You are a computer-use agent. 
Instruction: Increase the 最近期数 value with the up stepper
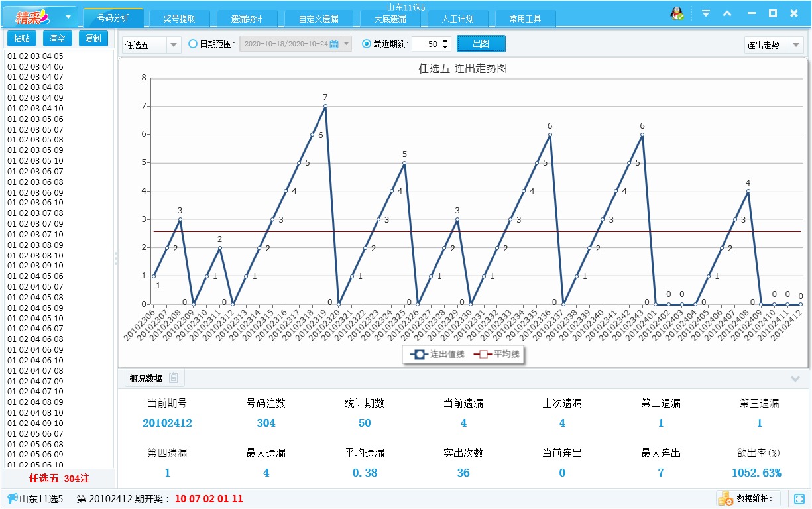[x=445, y=39]
